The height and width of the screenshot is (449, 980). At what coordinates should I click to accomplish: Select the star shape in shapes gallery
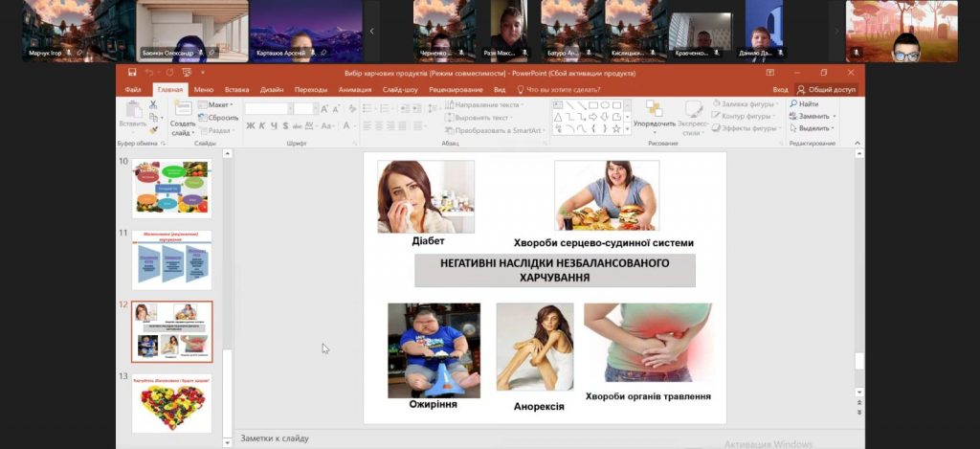click(x=615, y=128)
